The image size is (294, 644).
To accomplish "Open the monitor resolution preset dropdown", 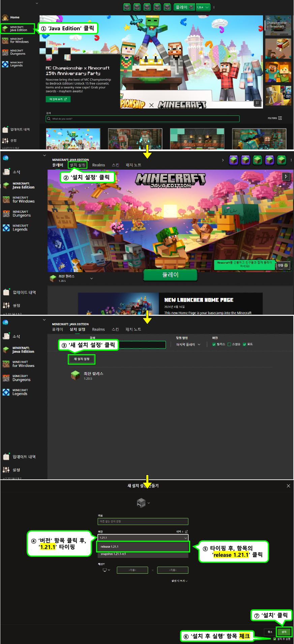I will [x=107, y=570].
